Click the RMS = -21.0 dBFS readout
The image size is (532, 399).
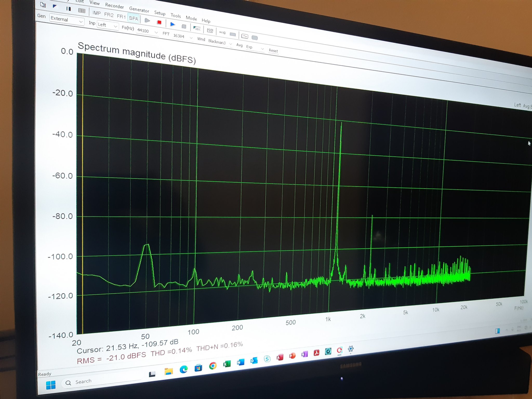click(x=111, y=358)
